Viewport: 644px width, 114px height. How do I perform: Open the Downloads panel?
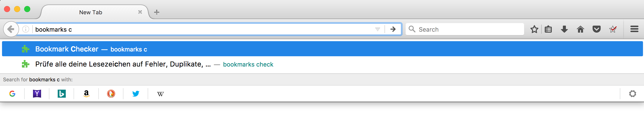564,29
